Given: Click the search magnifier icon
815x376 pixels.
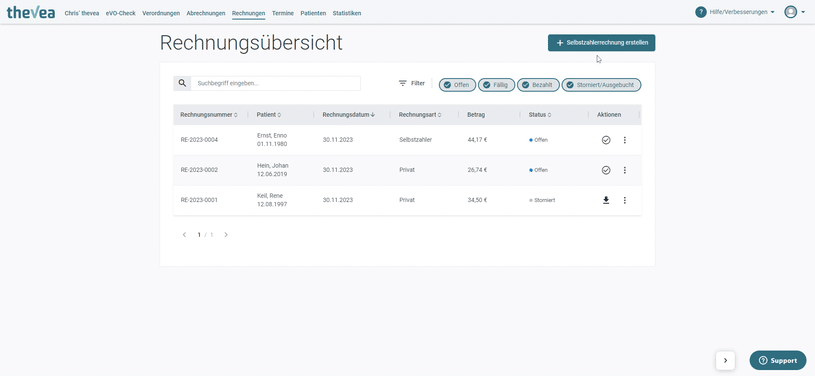Looking at the screenshot, I should tap(182, 83).
